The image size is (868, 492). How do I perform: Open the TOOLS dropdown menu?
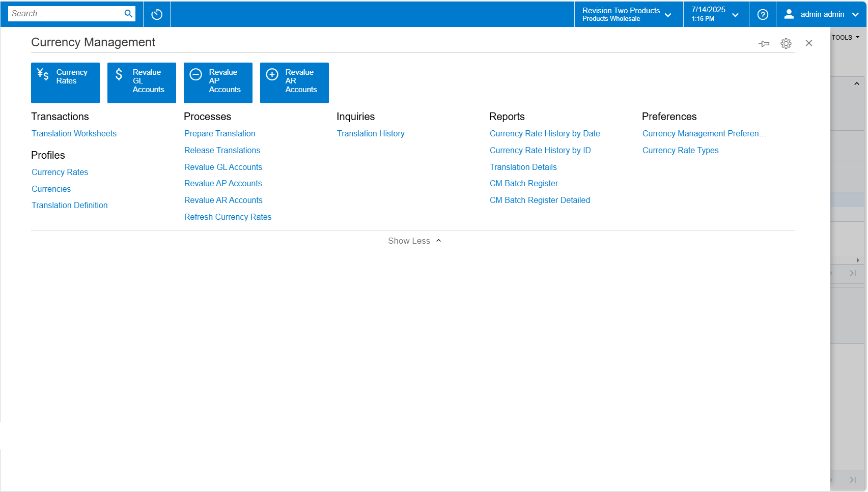(x=846, y=37)
